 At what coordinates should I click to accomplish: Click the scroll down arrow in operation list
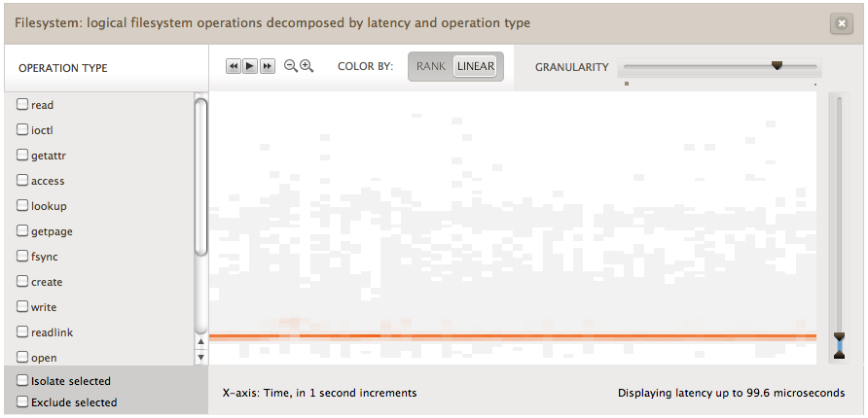[201, 357]
